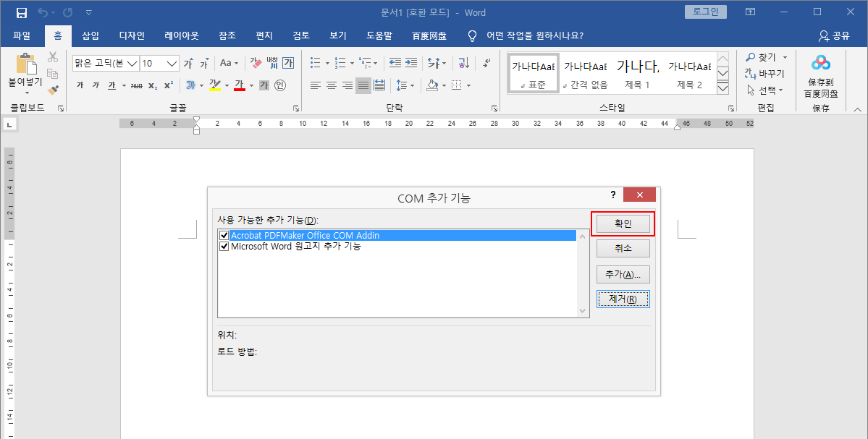This screenshot has width=868, height=439.
Task: Click the 바꾸기 replace button
Action: click(764, 74)
